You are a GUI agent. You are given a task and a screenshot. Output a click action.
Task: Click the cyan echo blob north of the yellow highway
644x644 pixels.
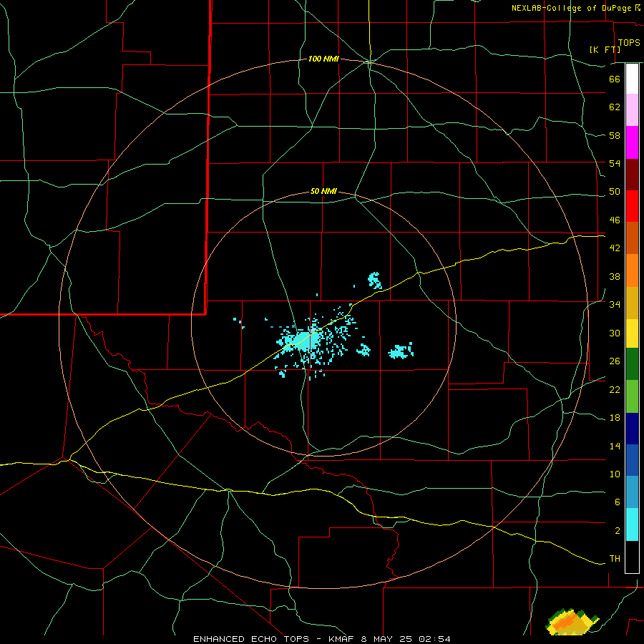(x=374, y=280)
